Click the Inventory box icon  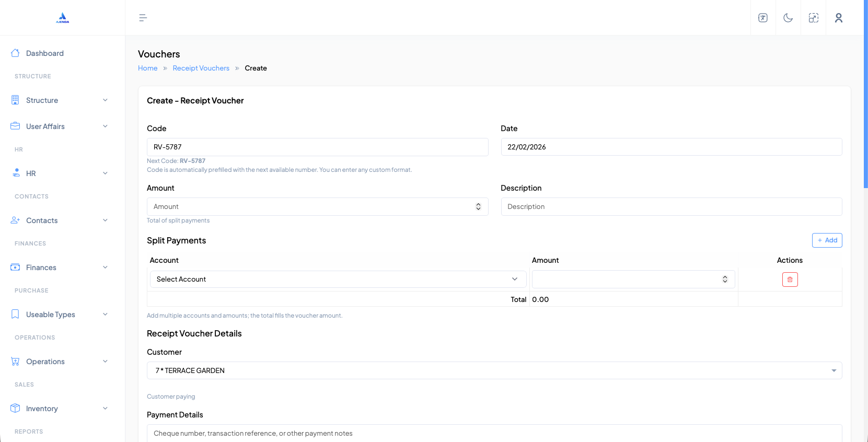point(15,409)
